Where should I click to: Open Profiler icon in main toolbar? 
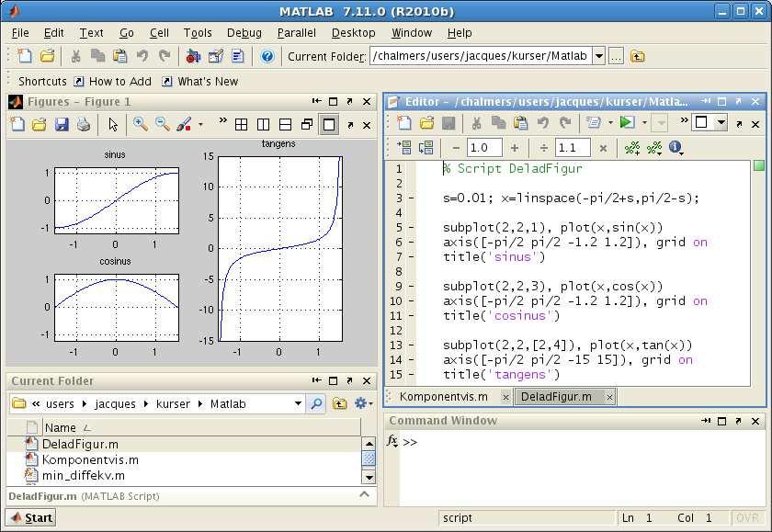pyautogui.click(x=238, y=56)
